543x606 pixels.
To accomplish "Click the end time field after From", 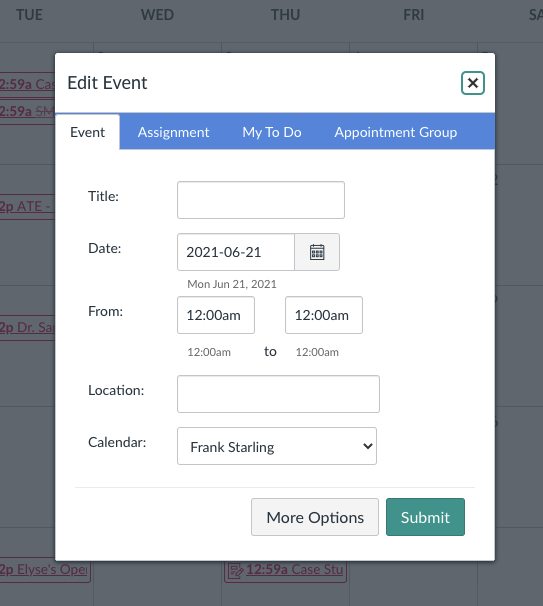I will tap(324, 315).
